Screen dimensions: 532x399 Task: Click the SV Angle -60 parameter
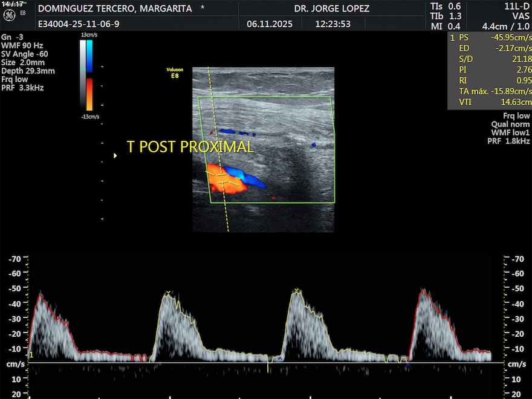pos(25,54)
